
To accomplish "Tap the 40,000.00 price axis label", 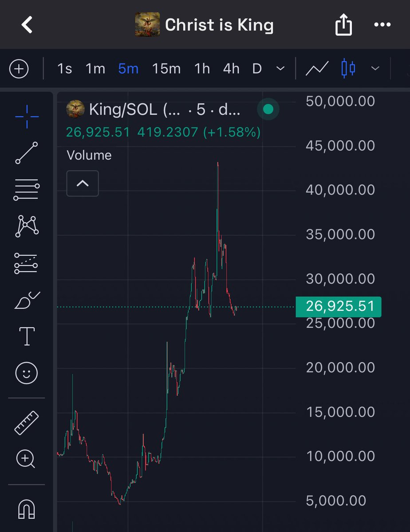I will [340, 190].
